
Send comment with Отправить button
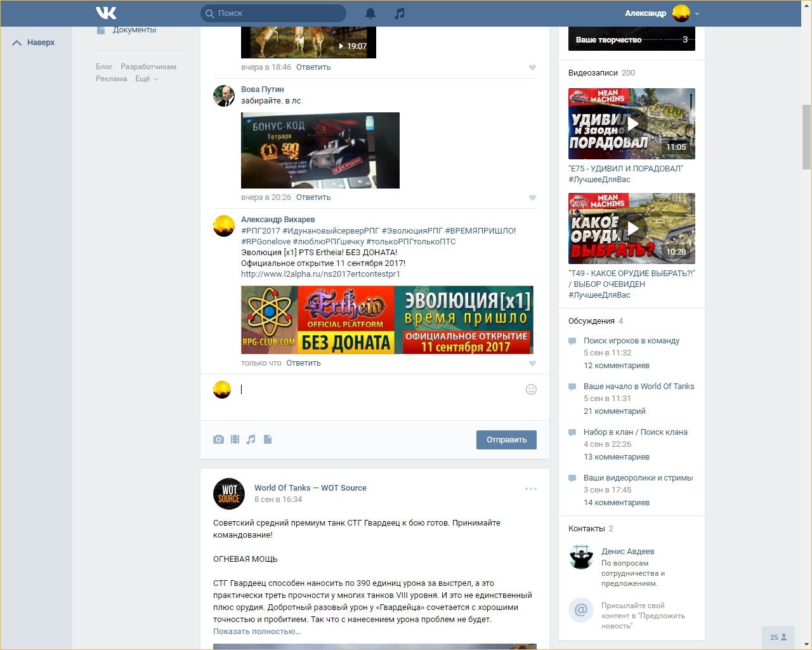pyautogui.click(x=506, y=440)
